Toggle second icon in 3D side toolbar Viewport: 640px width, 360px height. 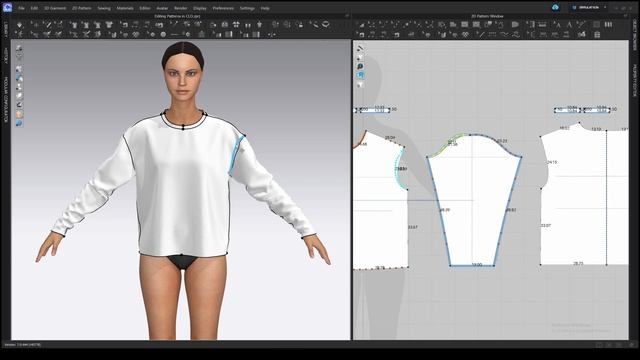point(19,57)
